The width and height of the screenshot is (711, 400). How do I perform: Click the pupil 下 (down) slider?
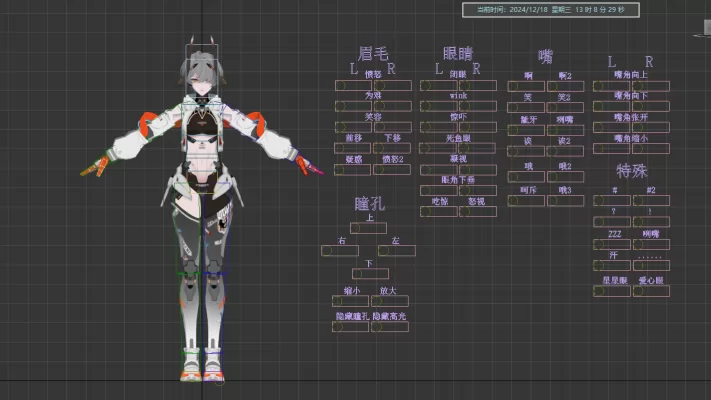[357, 274]
